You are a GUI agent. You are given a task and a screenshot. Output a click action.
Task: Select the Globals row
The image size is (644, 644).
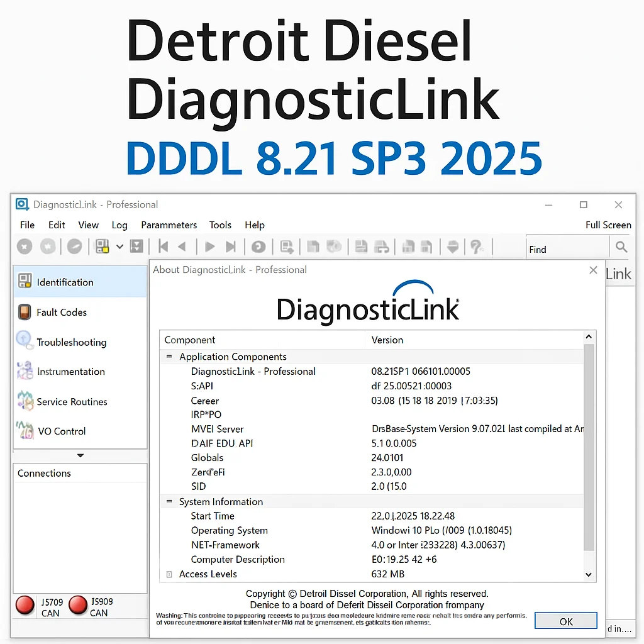pyautogui.click(x=372, y=458)
